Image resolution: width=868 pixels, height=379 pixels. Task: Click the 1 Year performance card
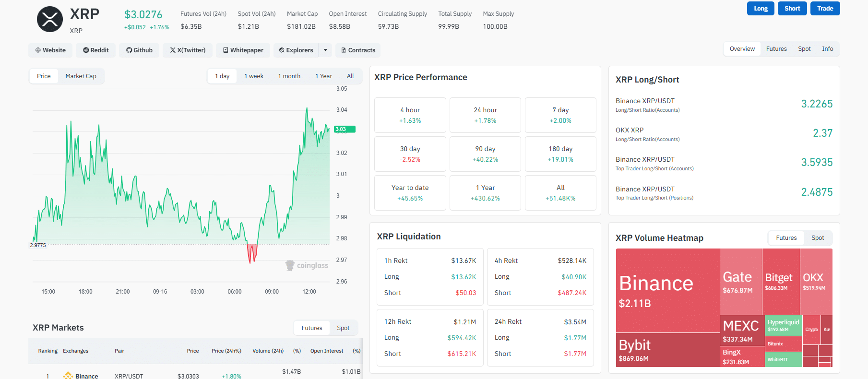pos(485,193)
